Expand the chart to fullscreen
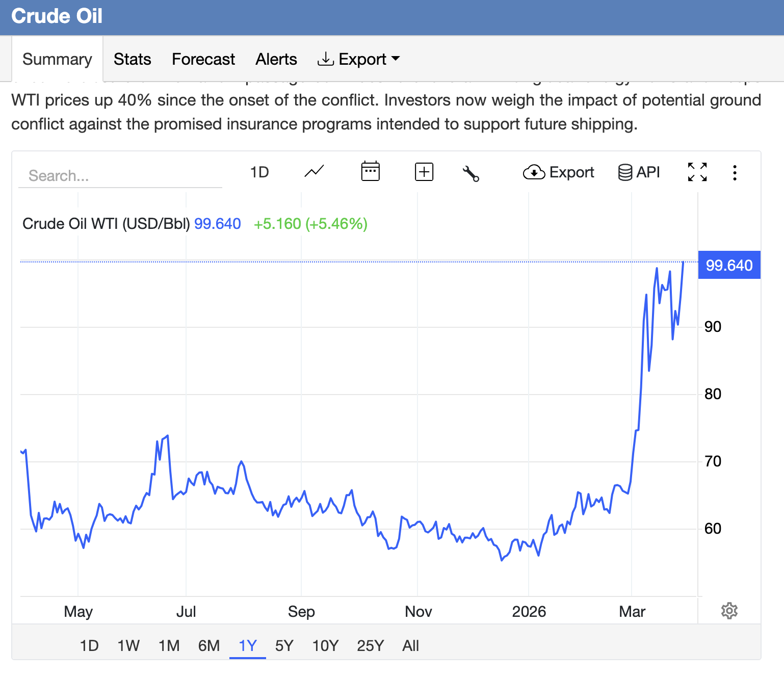Viewport: 784px width, 678px height. point(697,172)
